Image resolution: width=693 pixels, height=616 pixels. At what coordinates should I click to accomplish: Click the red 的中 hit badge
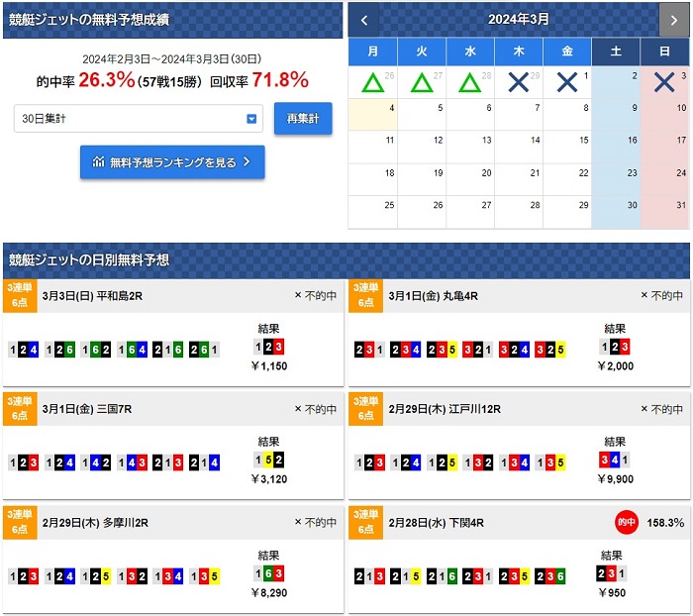tap(626, 521)
